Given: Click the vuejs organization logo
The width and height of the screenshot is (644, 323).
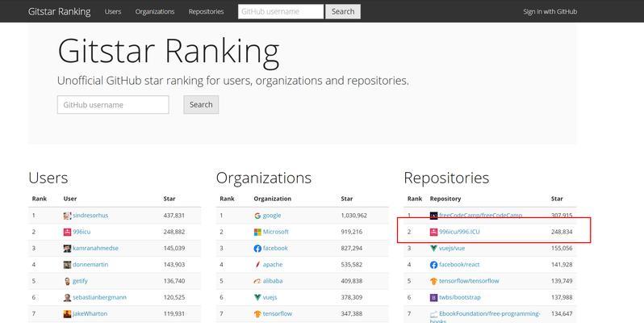Looking at the screenshot, I should point(257,297).
